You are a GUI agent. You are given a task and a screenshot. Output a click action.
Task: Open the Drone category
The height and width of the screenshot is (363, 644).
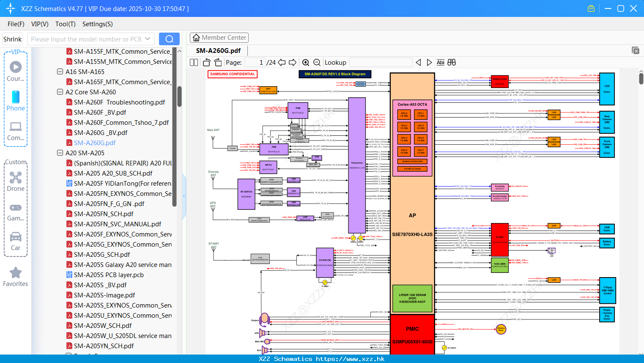[16, 181]
